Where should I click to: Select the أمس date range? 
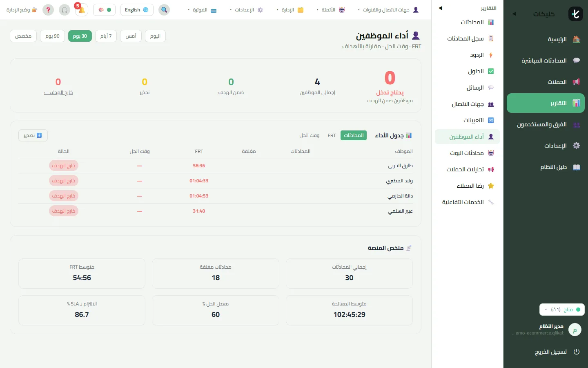tap(131, 36)
